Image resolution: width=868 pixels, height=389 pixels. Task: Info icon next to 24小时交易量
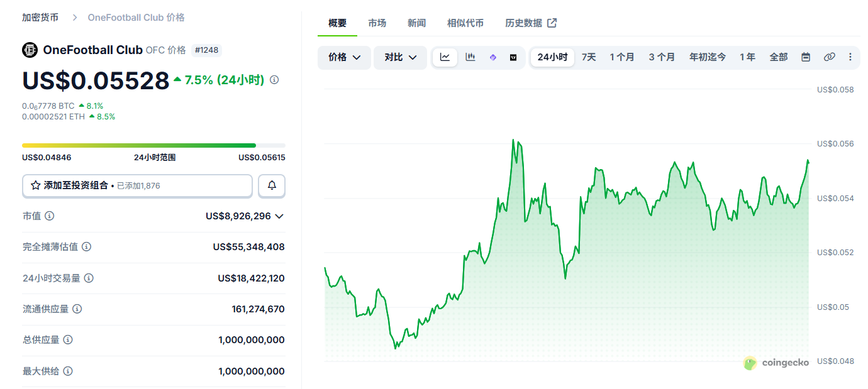point(89,278)
